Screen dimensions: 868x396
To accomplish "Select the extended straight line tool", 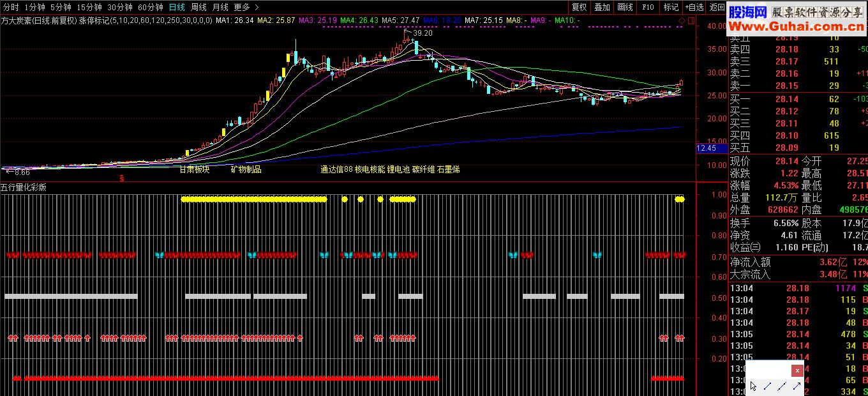I will pos(782,386).
